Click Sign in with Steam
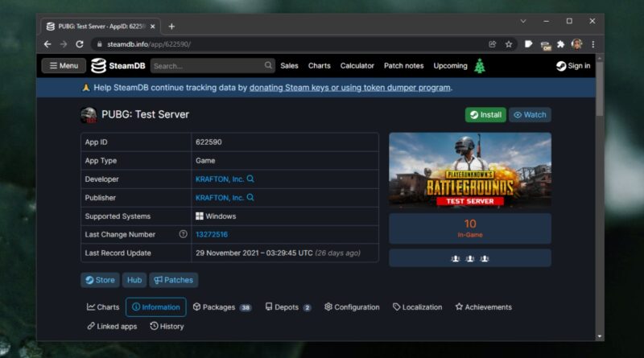 tap(573, 66)
